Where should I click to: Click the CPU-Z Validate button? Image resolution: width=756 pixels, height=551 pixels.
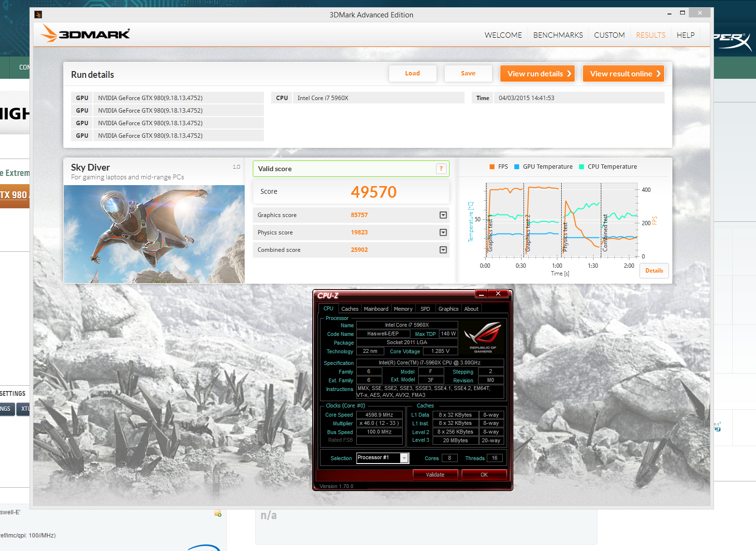tap(435, 475)
